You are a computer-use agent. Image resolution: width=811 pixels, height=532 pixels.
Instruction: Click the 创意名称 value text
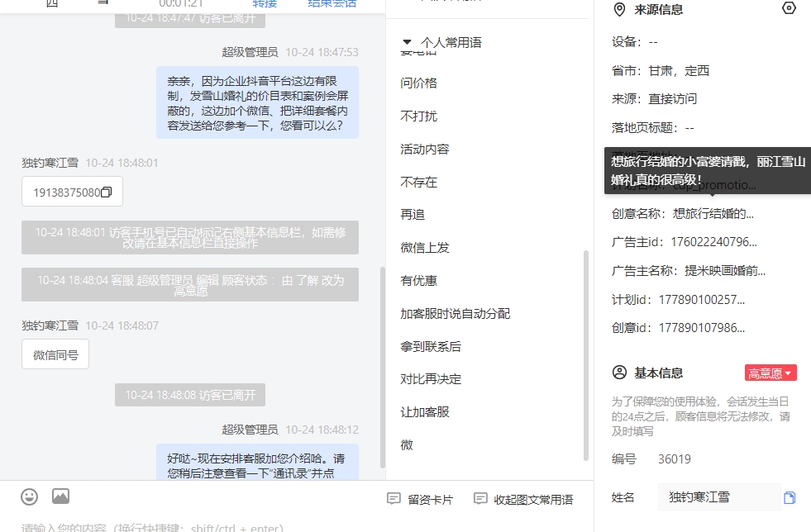[713, 213]
